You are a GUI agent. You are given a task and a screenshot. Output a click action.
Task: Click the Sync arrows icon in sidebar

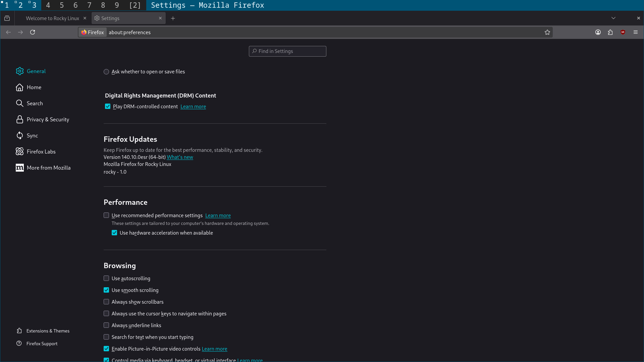point(20,135)
